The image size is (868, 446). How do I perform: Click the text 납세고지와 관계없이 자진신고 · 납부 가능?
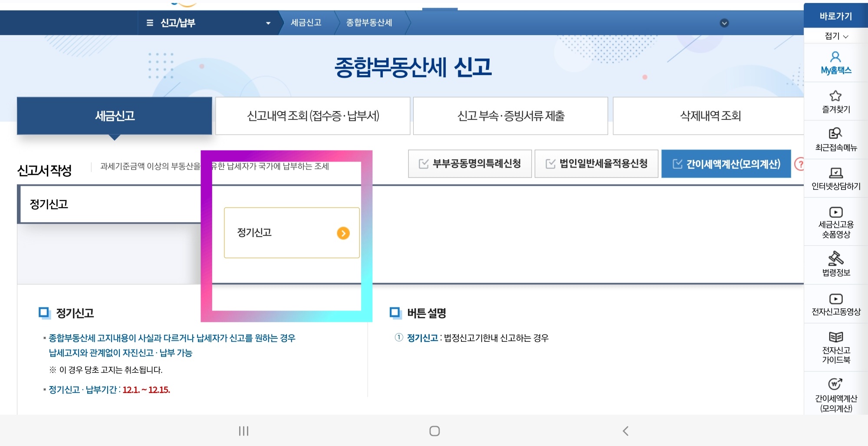coord(120,353)
